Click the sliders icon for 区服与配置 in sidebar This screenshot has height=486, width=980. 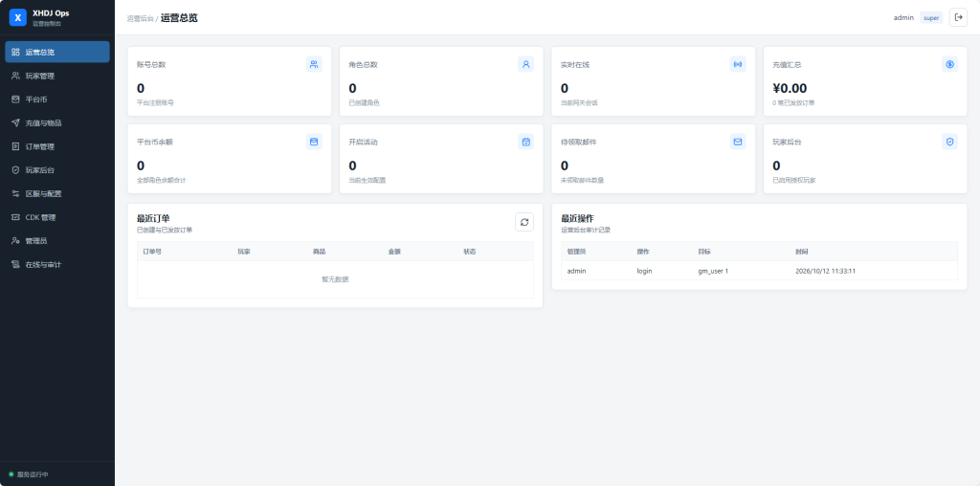(15, 193)
